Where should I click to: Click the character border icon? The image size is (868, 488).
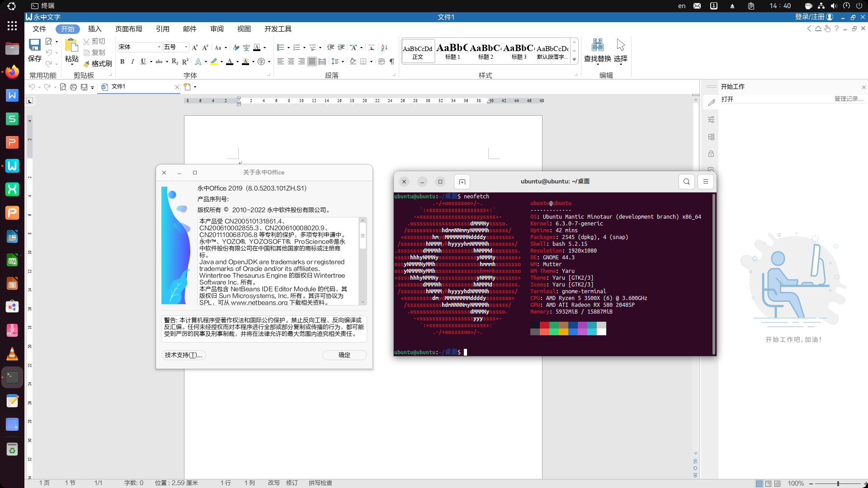point(257,47)
